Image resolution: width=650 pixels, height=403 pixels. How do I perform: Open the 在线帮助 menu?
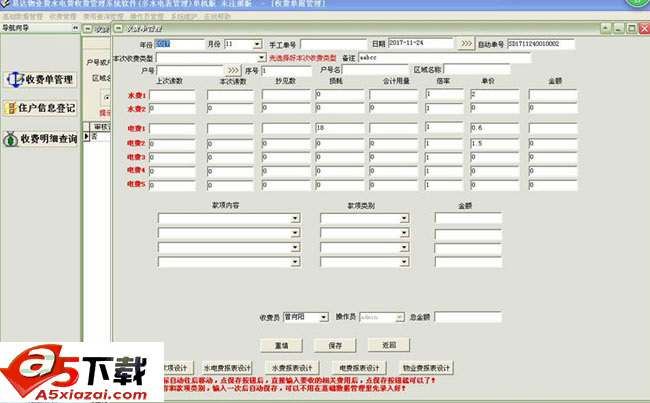click(217, 17)
